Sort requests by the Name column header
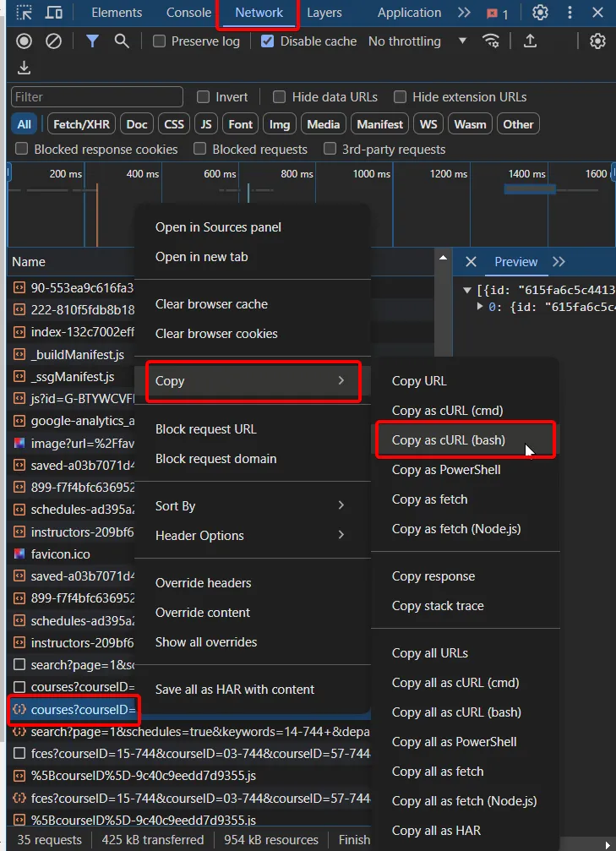This screenshot has height=851, width=616. pyautogui.click(x=29, y=262)
